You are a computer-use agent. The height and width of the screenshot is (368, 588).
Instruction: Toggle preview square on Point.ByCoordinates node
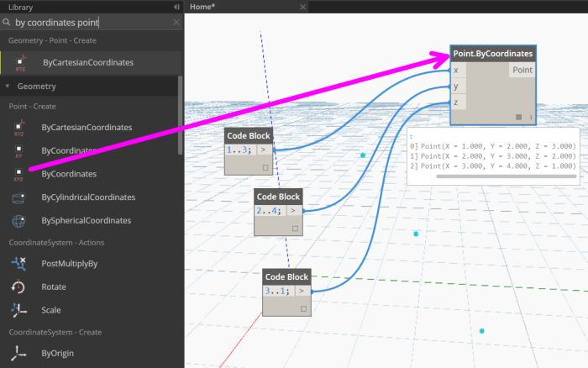tap(519, 117)
